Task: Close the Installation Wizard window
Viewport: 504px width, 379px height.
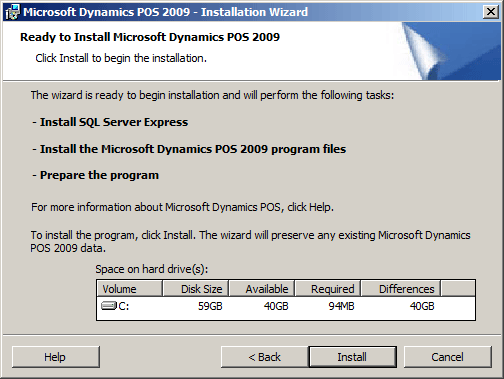Action: (x=490, y=12)
